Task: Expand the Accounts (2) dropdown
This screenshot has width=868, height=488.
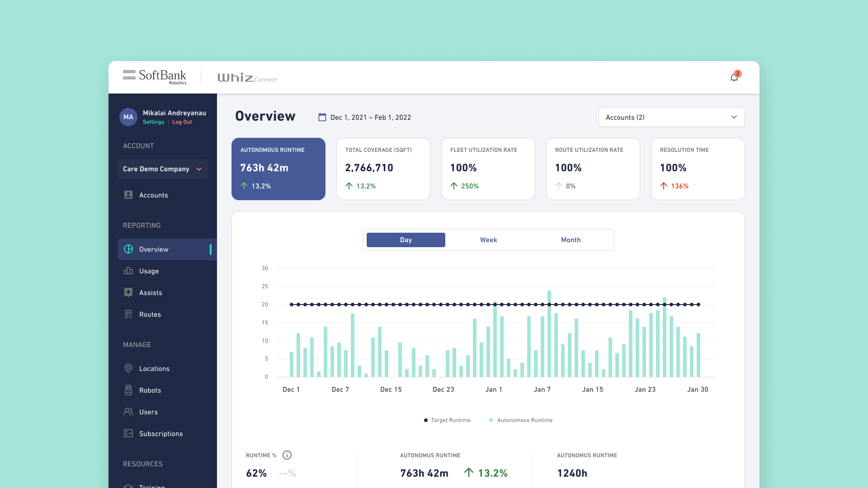Action: click(x=671, y=117)
